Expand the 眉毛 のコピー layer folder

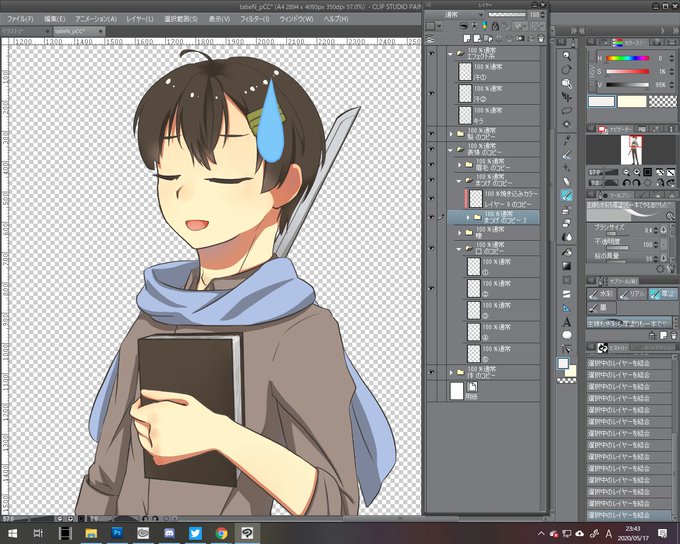pos(459,165)
